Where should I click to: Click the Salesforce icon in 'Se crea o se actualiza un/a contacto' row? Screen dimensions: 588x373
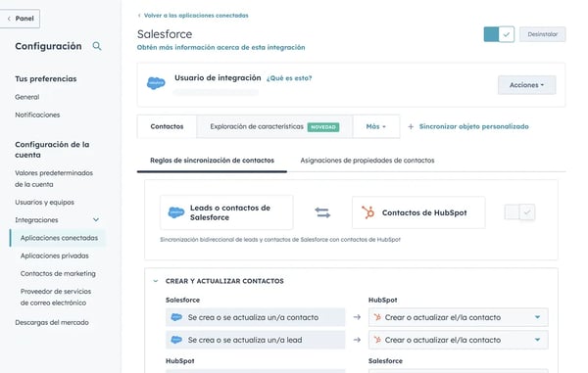[176, 317]
